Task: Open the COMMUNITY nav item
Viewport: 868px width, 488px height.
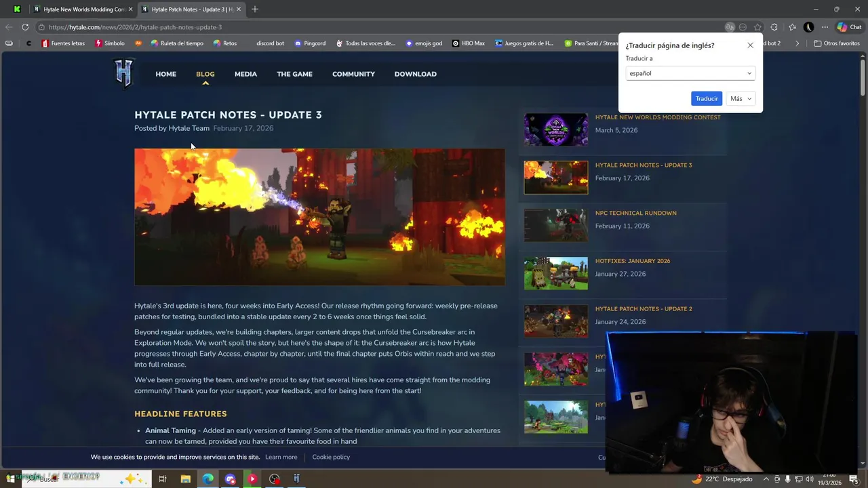Action: [x=353, y=74]
